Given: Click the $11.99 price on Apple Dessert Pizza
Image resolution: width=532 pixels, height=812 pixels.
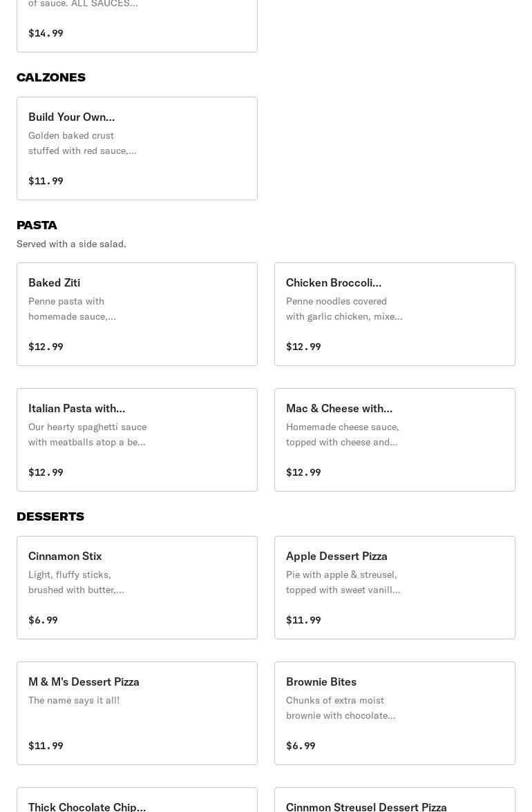Looking at the screenshot, I should pos(303,620).
